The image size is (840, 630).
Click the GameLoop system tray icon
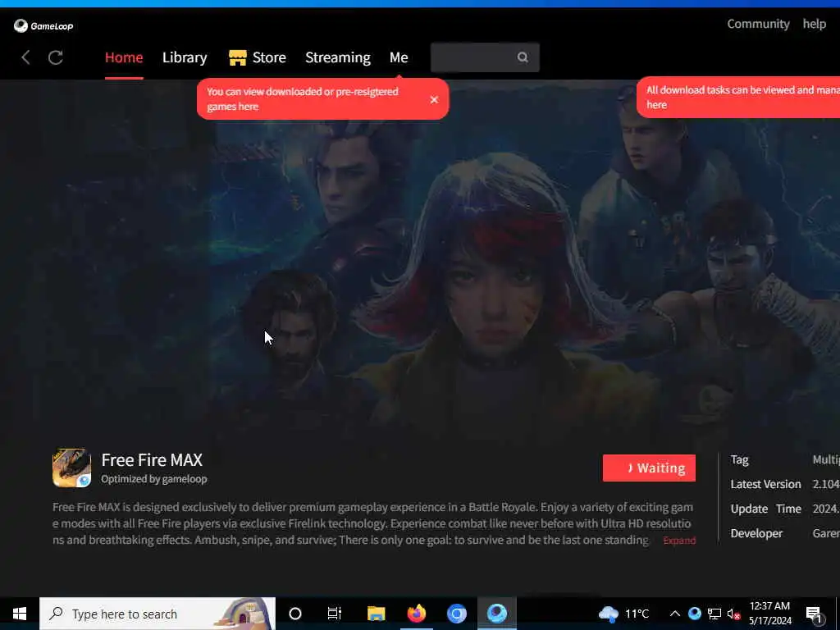[694, 614]
